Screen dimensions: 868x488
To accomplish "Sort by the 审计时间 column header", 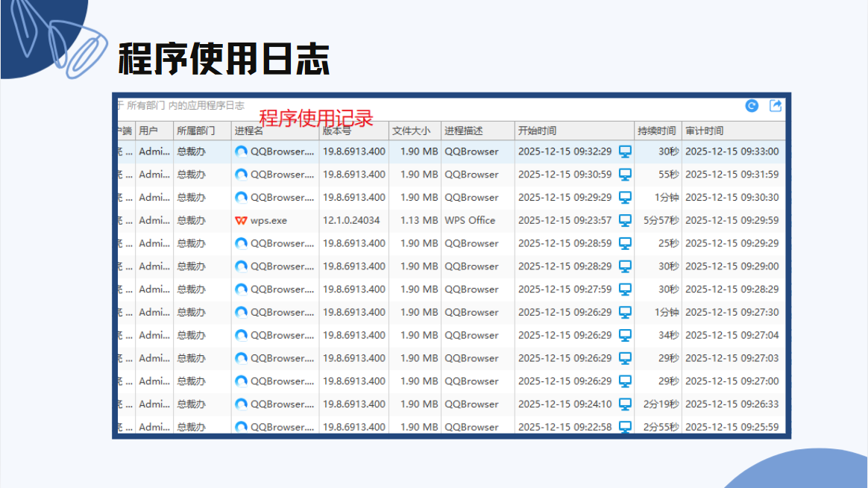I will coord(734,131).
